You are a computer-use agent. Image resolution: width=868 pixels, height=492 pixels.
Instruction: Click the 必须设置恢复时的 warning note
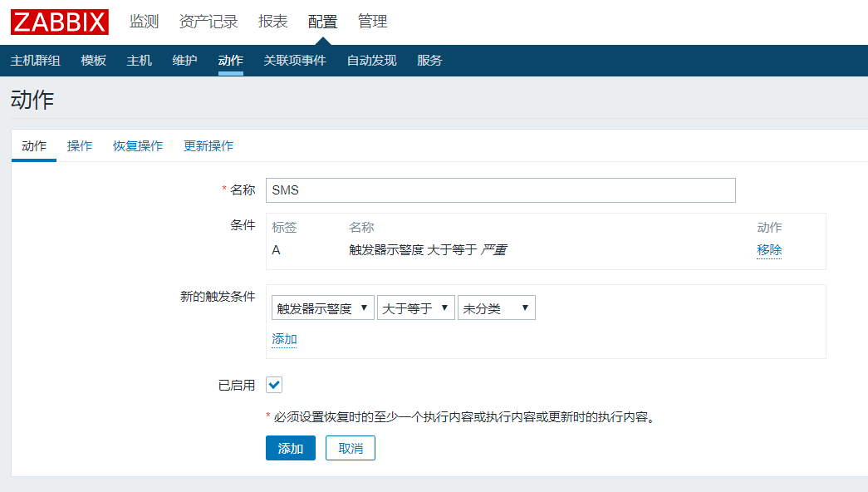coord(460,416)
